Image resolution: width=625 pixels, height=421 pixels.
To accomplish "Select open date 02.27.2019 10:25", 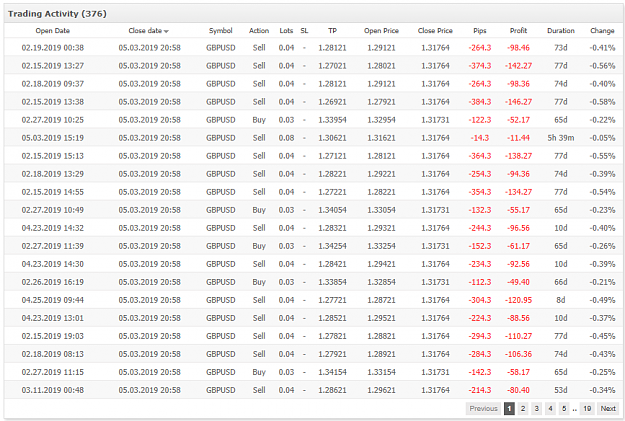I will pos(53,120).
